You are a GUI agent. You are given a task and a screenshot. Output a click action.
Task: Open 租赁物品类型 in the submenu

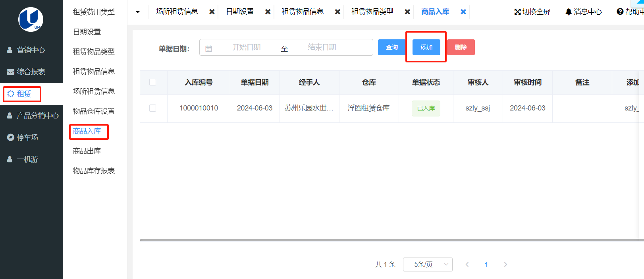[94, 52]
